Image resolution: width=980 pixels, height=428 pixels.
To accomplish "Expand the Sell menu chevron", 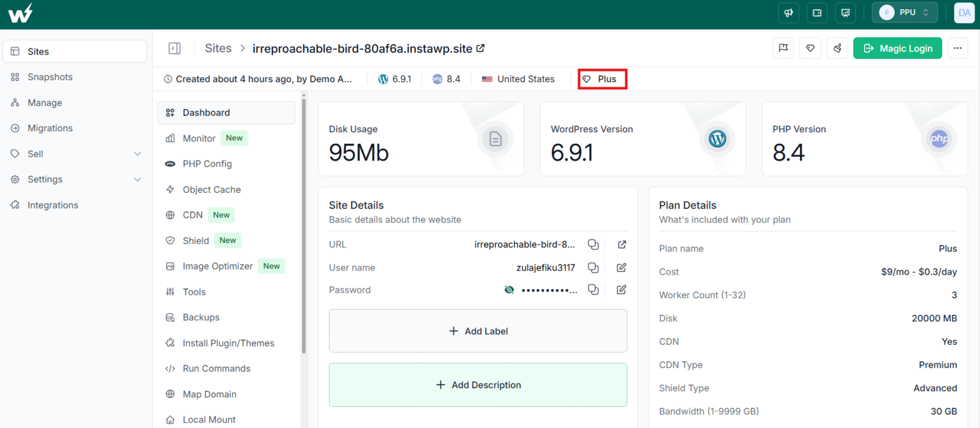I will pos(137,154).
